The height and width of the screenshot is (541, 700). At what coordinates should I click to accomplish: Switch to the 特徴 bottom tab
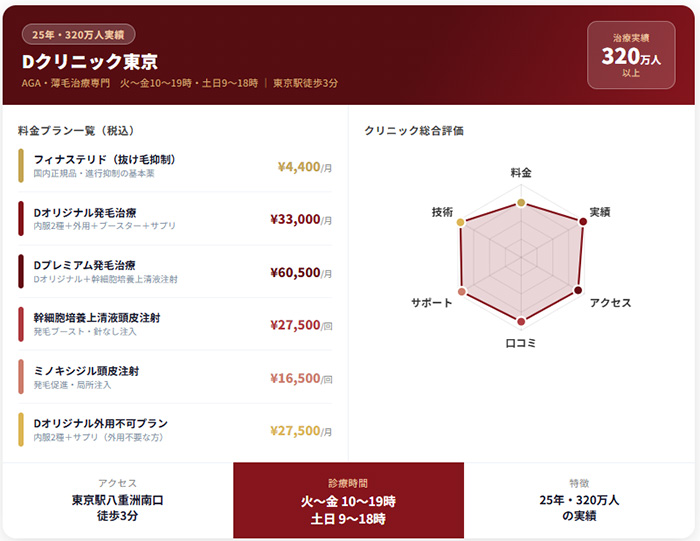pyautogui.click(x=580, y=500)
